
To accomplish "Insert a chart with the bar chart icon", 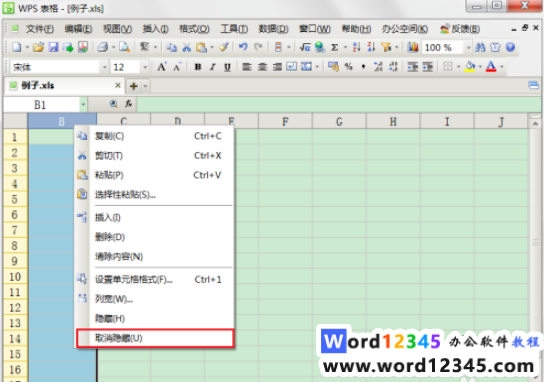I will click(413, 47).
